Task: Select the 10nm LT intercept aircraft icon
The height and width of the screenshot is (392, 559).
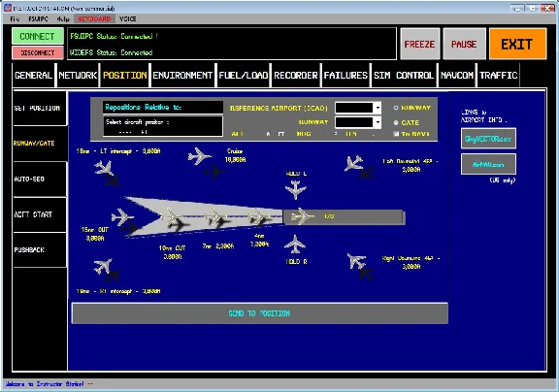Action: tap(104, 168)
